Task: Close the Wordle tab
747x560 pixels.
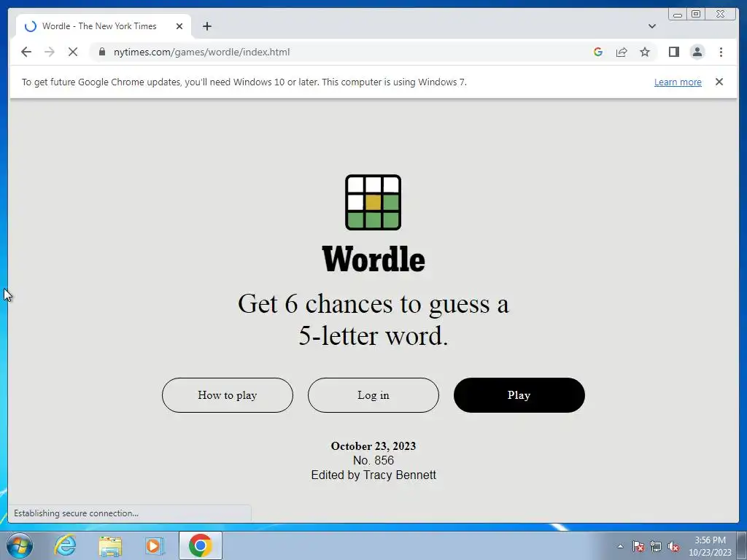Action: [179, 26]
